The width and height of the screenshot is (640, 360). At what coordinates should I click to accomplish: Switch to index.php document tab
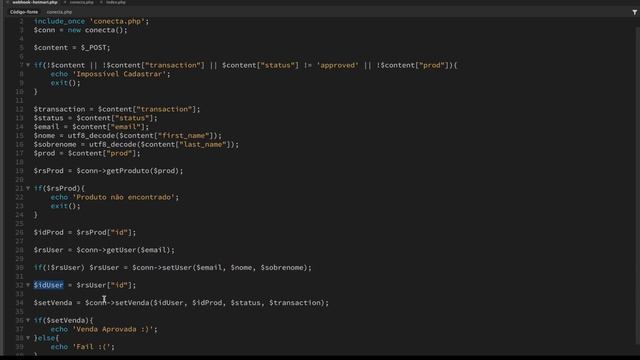tap(116, 2)
